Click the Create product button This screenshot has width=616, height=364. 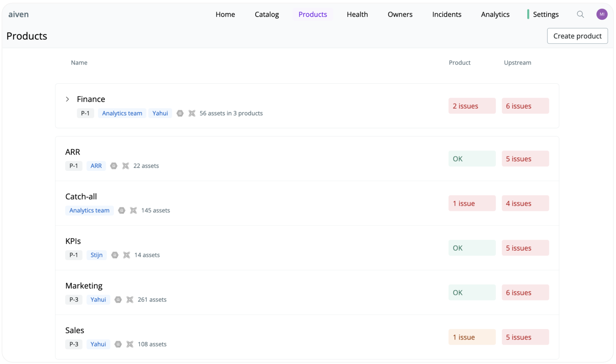click(x=577, y=36)
